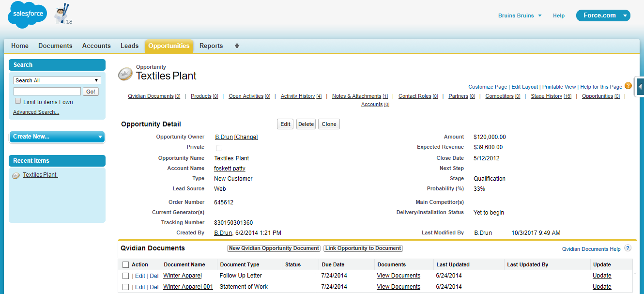Jump to Partners related list
This screenshot has width=644, height=294.
[x=461, y=96]
